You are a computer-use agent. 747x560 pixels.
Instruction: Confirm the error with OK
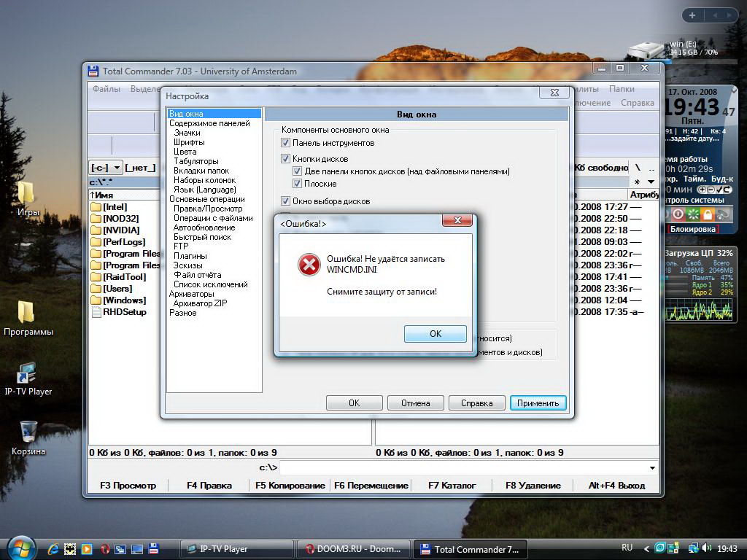click(435, 333)
